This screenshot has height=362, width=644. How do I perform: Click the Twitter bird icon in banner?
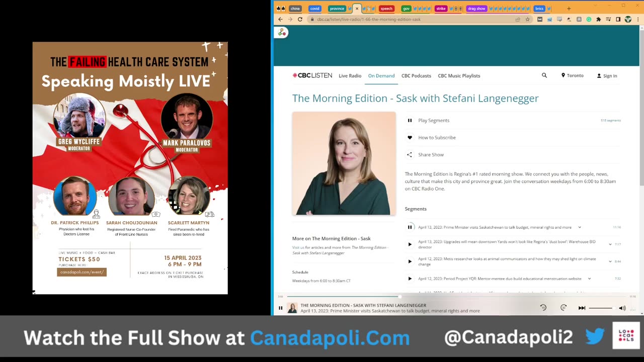tap(595, 336)
